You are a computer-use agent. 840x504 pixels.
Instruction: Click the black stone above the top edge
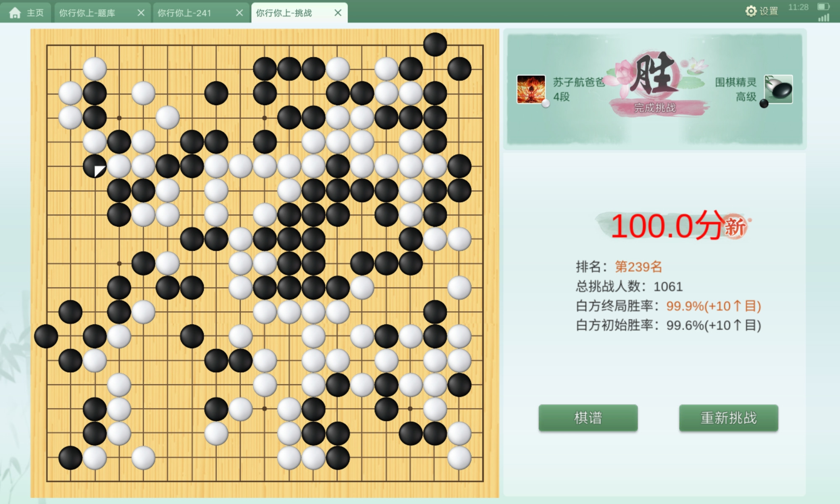pos(435,45)
